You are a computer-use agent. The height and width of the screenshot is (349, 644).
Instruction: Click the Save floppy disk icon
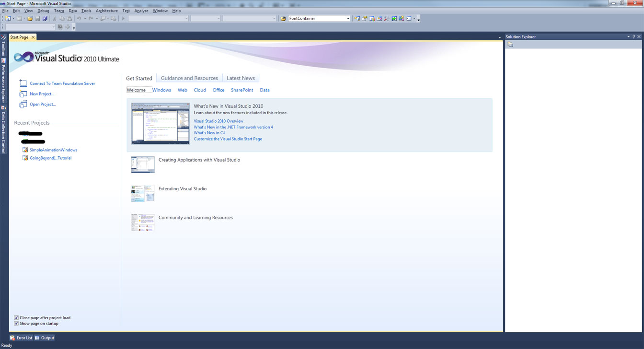(38, 19)
